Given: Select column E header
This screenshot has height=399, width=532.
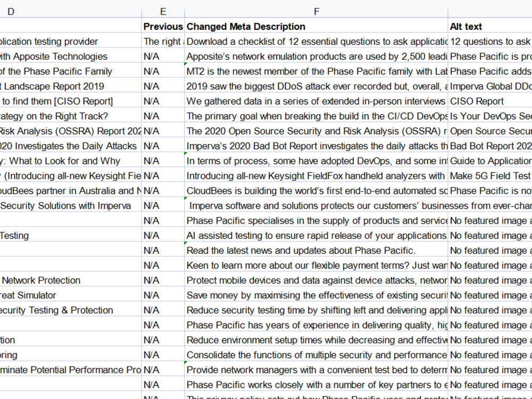Looking at the screenshot, I should pos(163,12).
